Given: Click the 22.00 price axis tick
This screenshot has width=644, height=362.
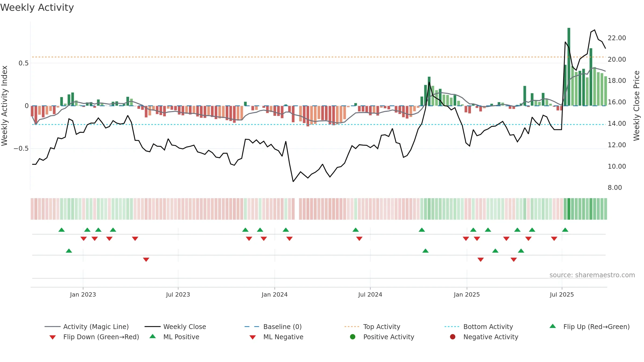Looking at the screenshot, I should 617,38.
